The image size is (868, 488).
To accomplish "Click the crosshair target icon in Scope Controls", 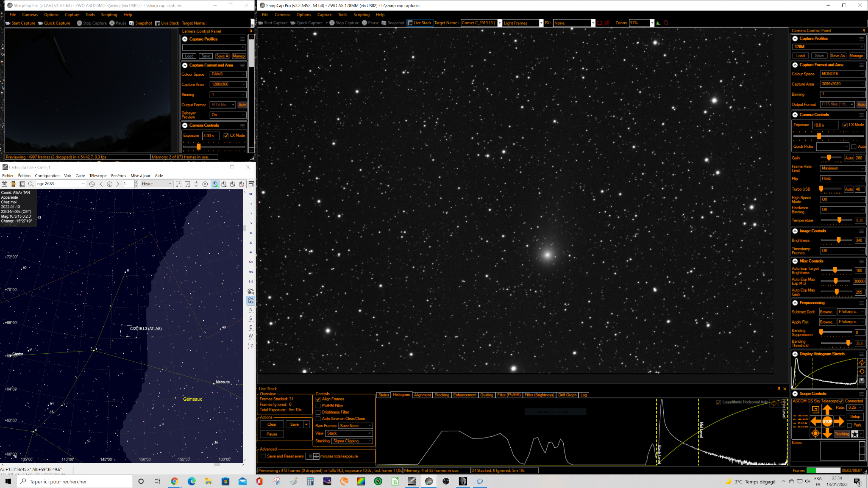I will 815,433.
